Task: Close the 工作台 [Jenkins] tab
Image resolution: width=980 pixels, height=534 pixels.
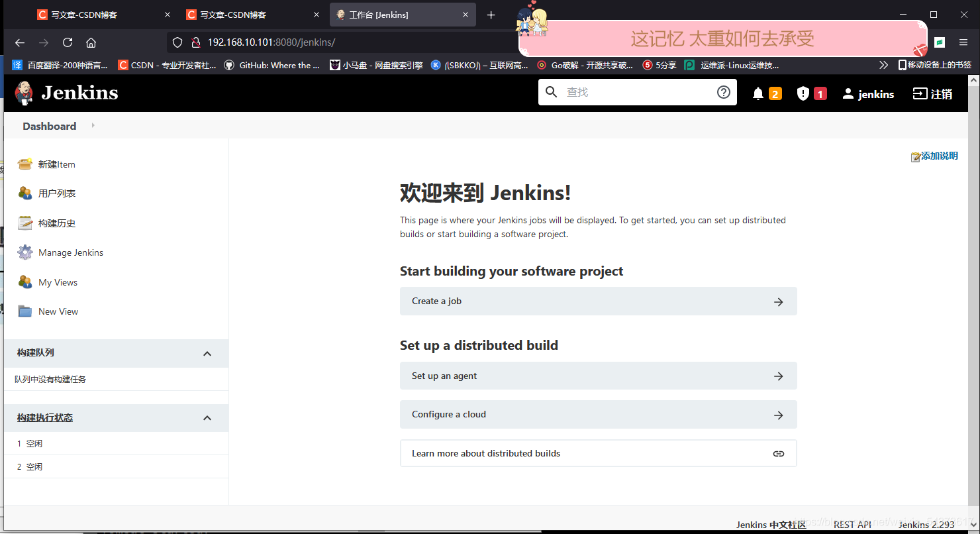Action: pos(465,15)
